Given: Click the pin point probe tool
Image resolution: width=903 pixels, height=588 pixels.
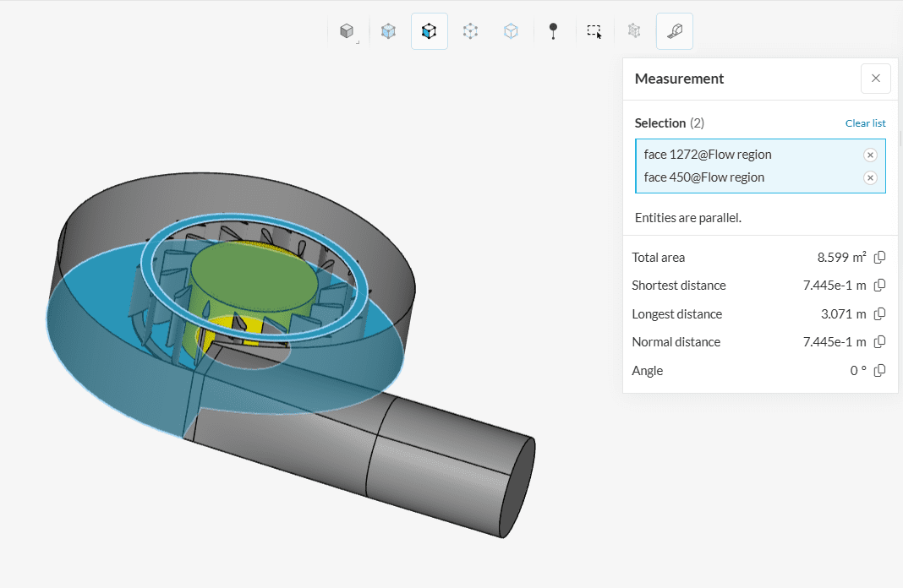Looking at the screenshot, I should tap(553, 31).
